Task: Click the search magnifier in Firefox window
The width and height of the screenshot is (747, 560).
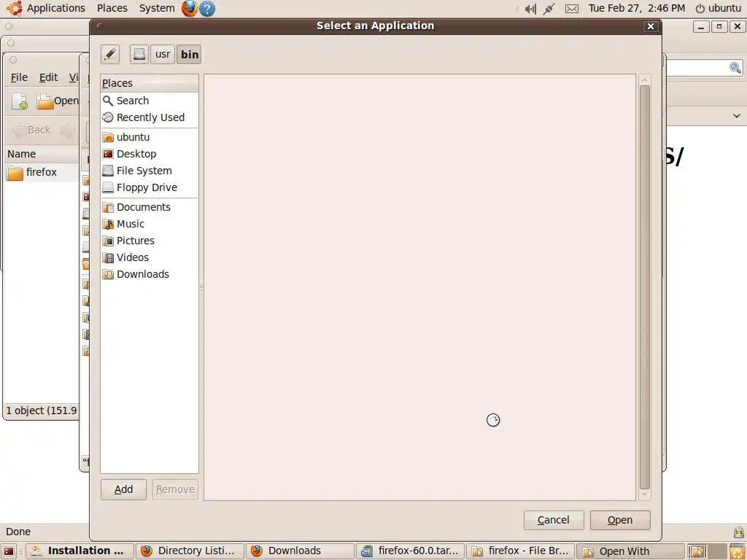Action: coord(735,68)
